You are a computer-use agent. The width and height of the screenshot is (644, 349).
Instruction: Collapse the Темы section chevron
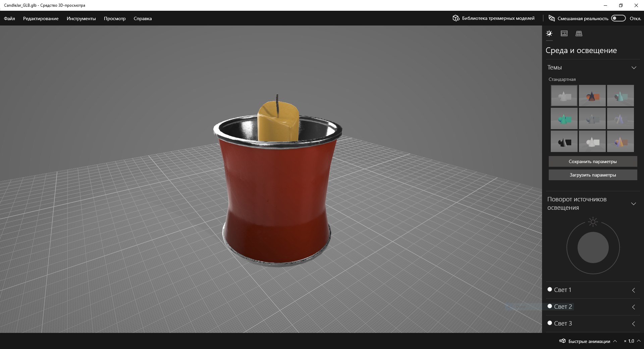click(x=634, y=67)
